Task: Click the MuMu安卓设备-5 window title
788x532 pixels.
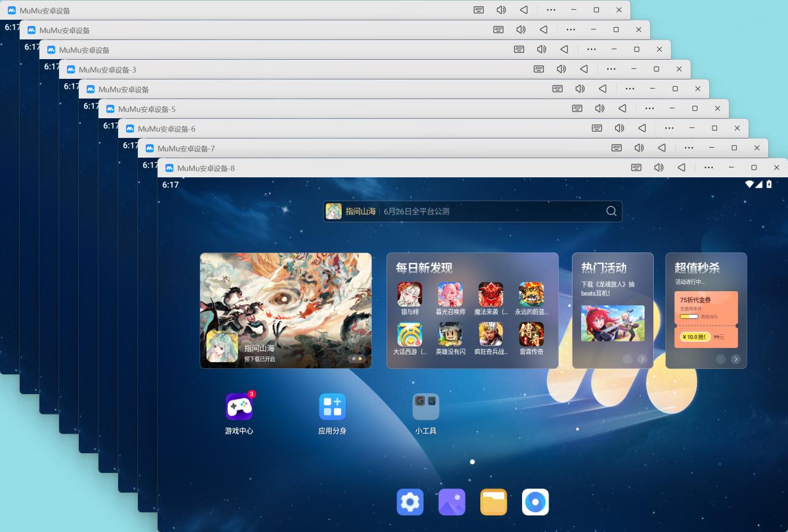Action: 147,109
